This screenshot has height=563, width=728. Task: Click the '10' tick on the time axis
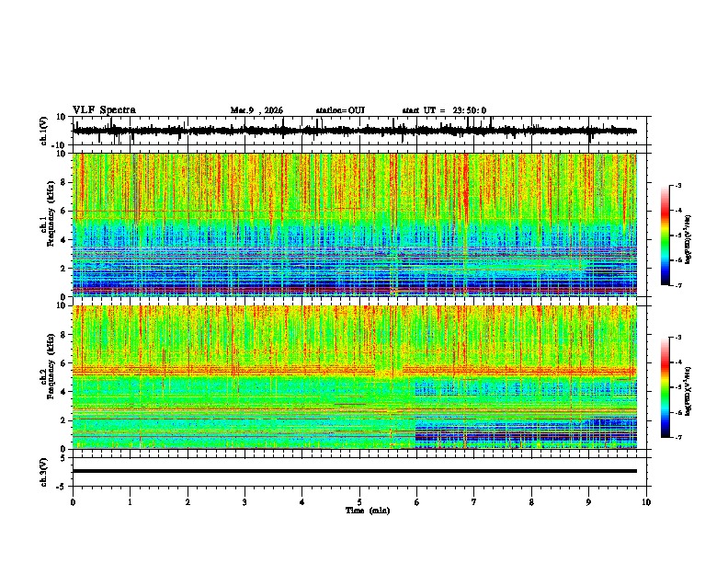tap(646, 502)
